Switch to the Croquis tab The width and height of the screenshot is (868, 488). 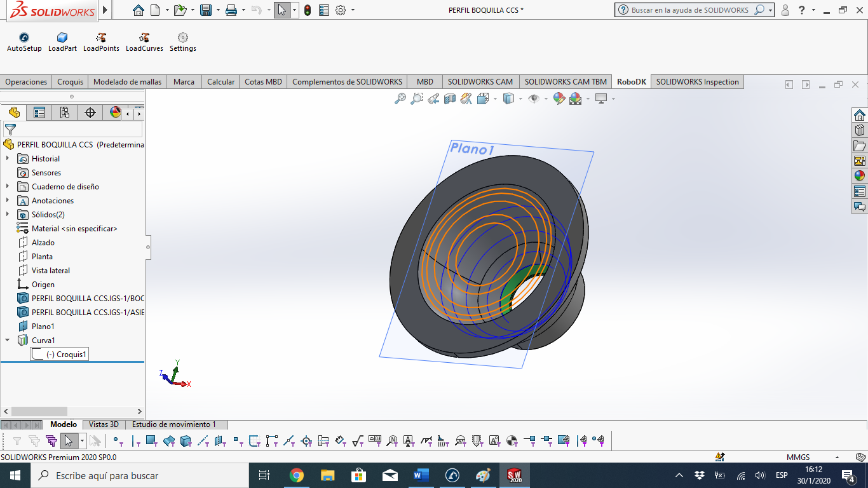(70, 82)
